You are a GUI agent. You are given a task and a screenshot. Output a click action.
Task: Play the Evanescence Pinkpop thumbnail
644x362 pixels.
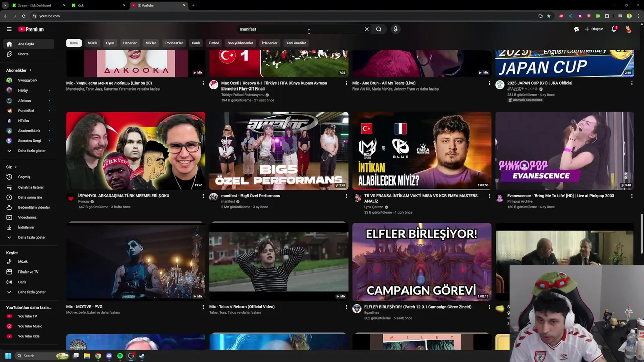point(565,150)
